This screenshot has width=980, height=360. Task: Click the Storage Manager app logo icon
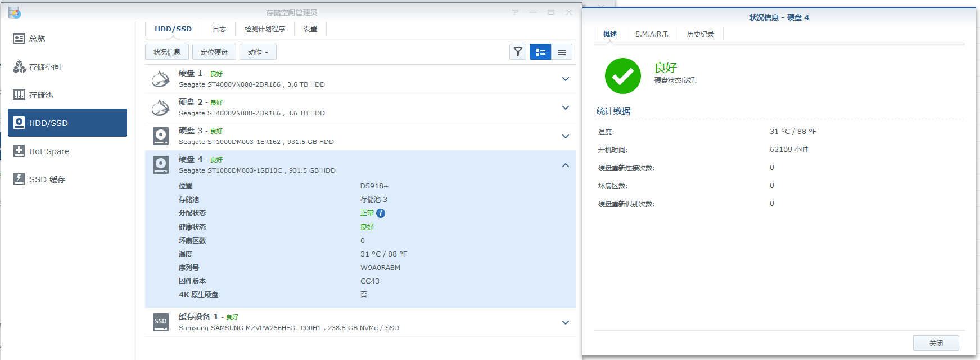coord(15,12)
